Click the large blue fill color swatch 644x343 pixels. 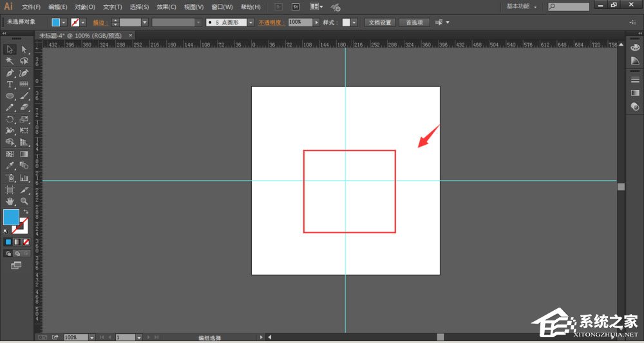tap(11, 217)
